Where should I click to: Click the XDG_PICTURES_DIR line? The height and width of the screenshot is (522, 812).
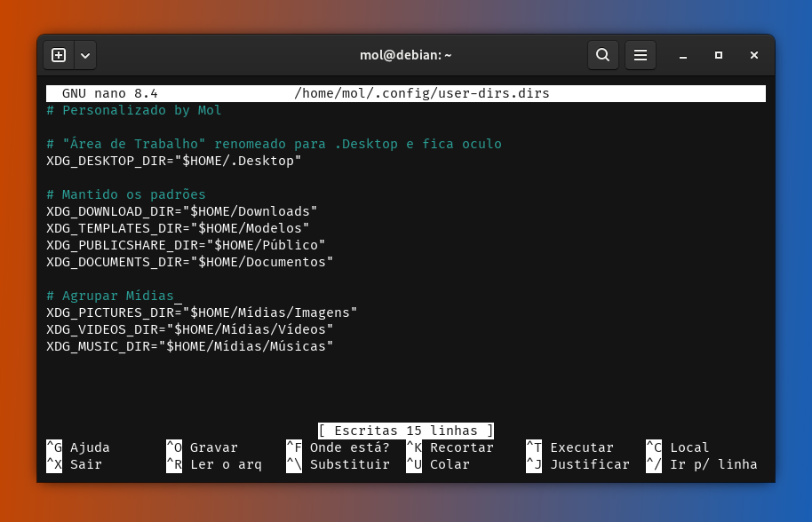tap(202, 312)
